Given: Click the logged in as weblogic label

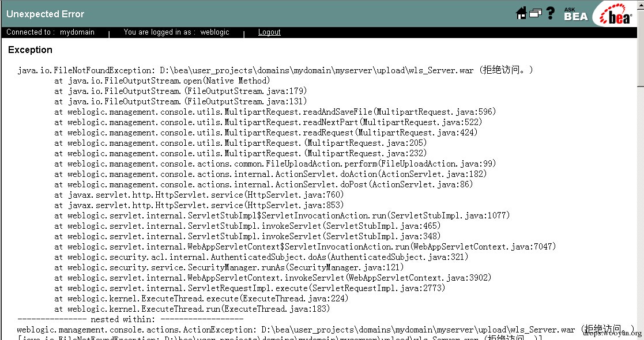Looking at the screenshot, I should pyautogui.click(x=176, y=32).
